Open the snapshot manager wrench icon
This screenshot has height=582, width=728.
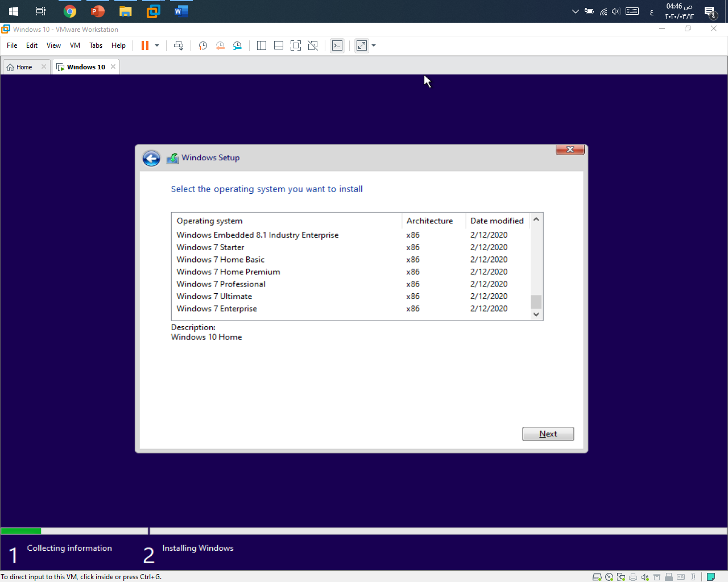[237, 45]
